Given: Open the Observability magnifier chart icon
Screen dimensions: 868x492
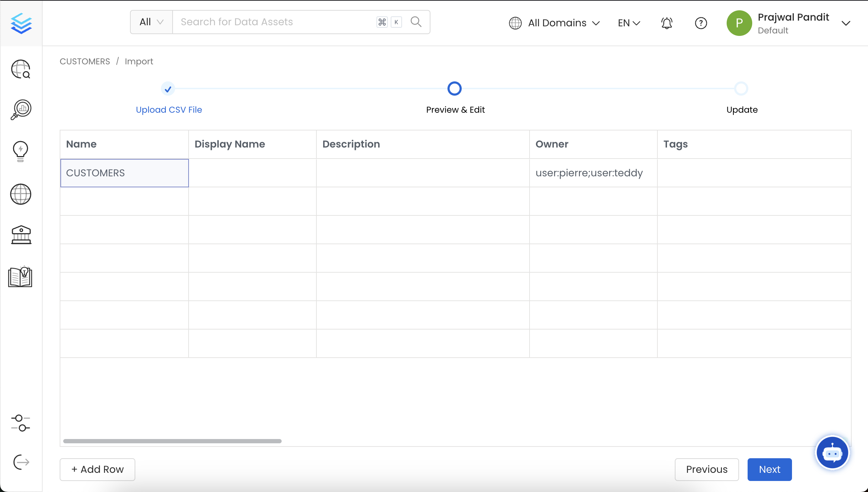Looking at the screenshot, I should coord(21,109).
